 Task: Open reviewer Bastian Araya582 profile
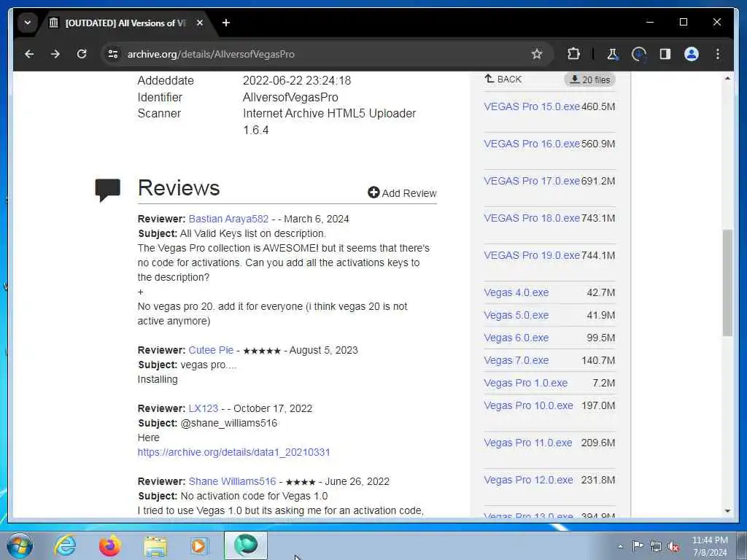tap(228, 219)
